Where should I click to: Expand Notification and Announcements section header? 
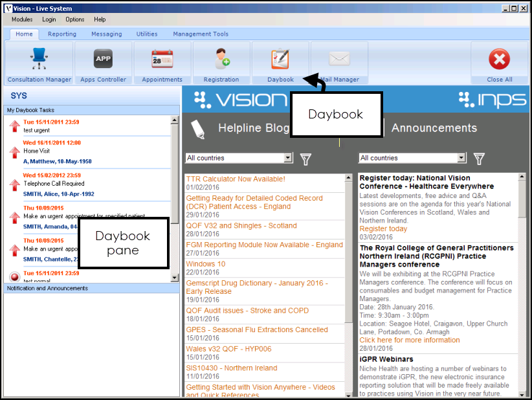pyautogui.click(x=91, y=288)
